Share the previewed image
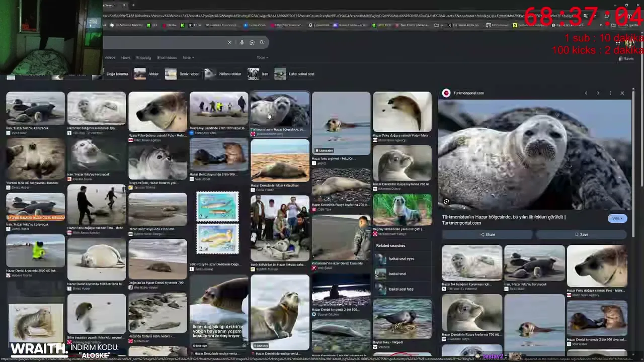The height and width of the screenshot is (362, 644). tap(487, 234)
